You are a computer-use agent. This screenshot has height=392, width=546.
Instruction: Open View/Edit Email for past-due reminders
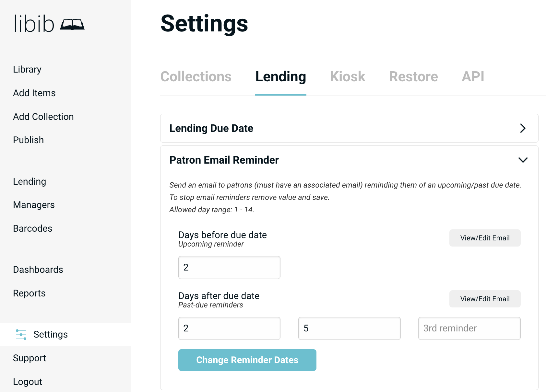point(485,299)
